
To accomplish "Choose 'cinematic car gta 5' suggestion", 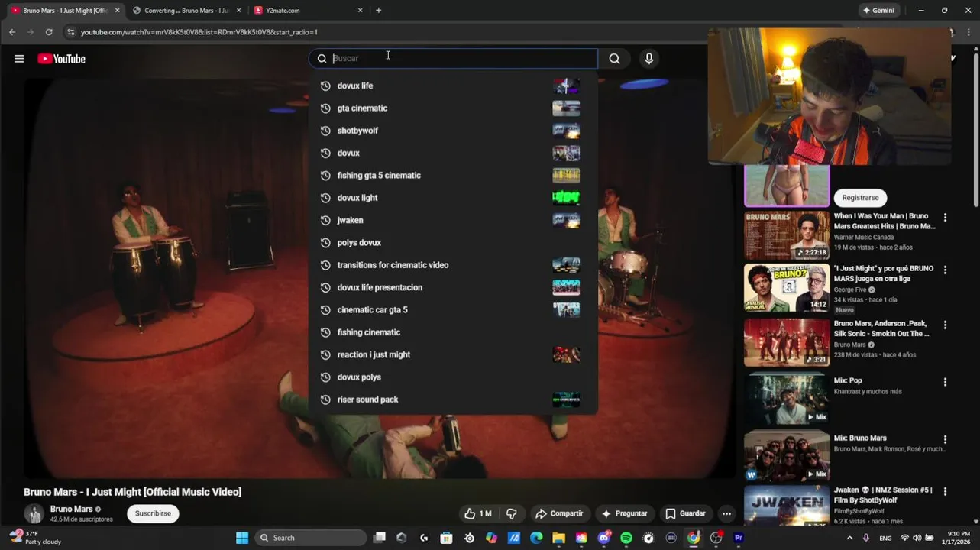I will click(453, 310).
